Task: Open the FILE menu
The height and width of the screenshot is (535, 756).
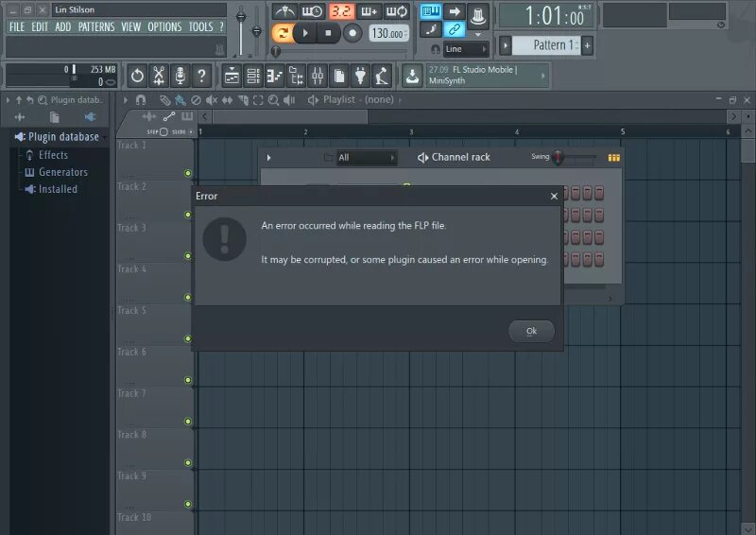Action: [17, 27]
